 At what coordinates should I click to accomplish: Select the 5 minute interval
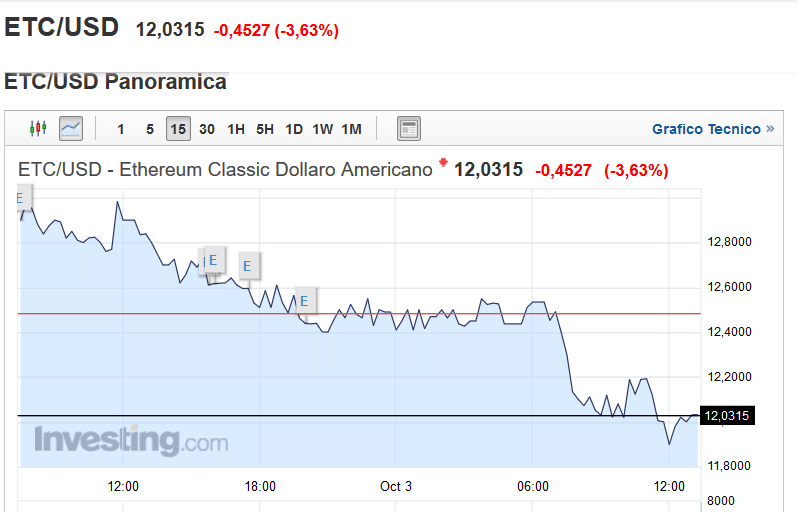click(149, 129)
